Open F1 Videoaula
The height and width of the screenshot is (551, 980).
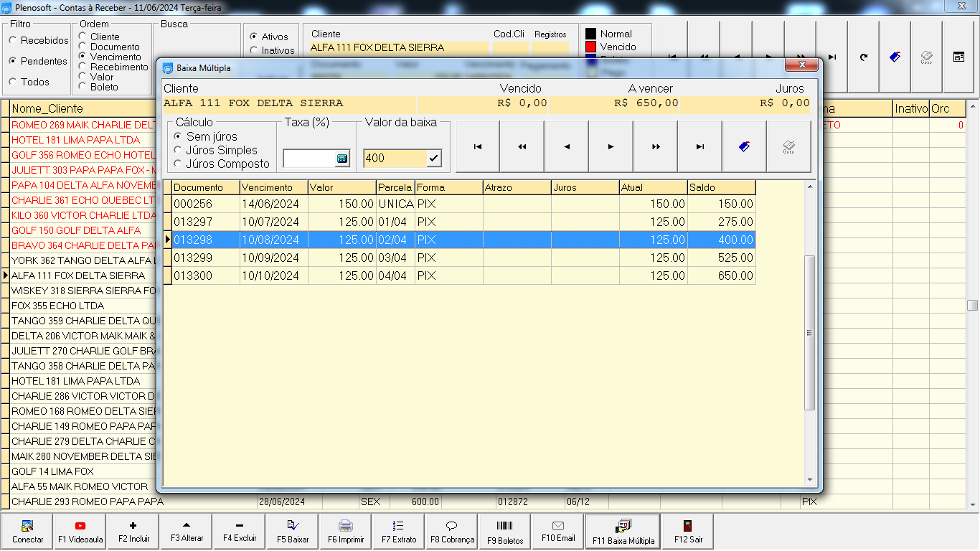80,532
